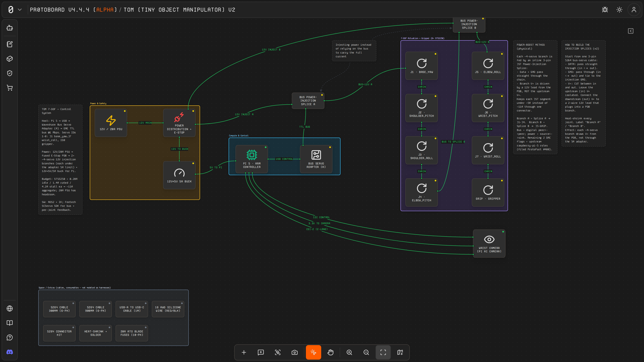Select the J4 · ELBOW_PITCH servo node
This screenshot has height=362, width=644.
[421, 192]
